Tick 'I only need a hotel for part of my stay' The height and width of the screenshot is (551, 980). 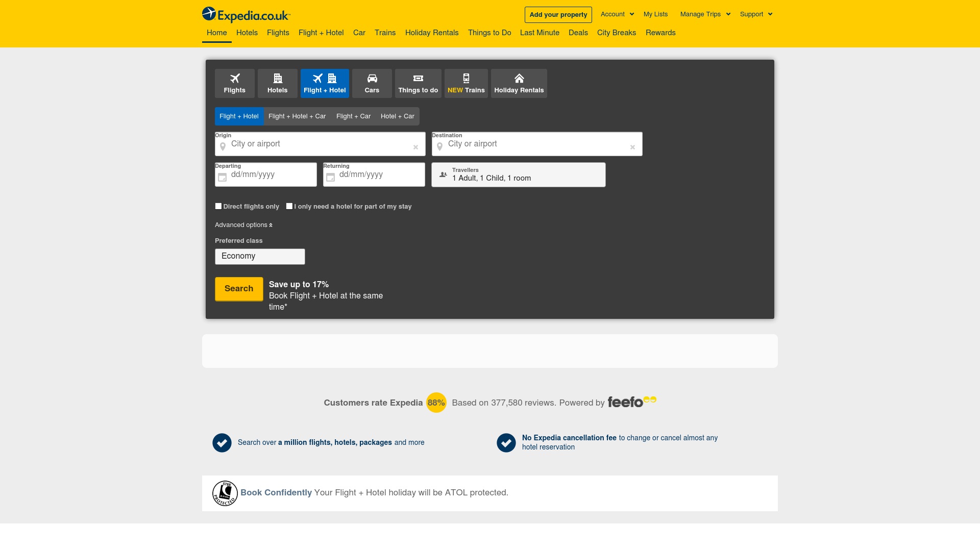point(289,206)
